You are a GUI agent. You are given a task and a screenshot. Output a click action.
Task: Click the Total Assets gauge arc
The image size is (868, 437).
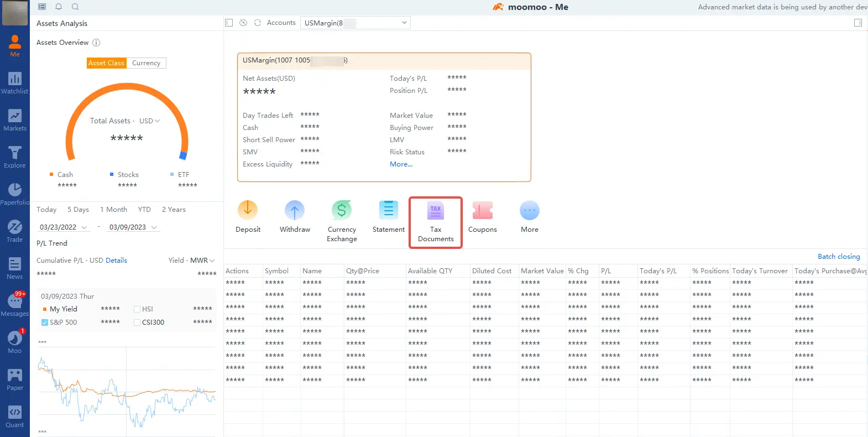pyautogui.click(x=127, y=87)
